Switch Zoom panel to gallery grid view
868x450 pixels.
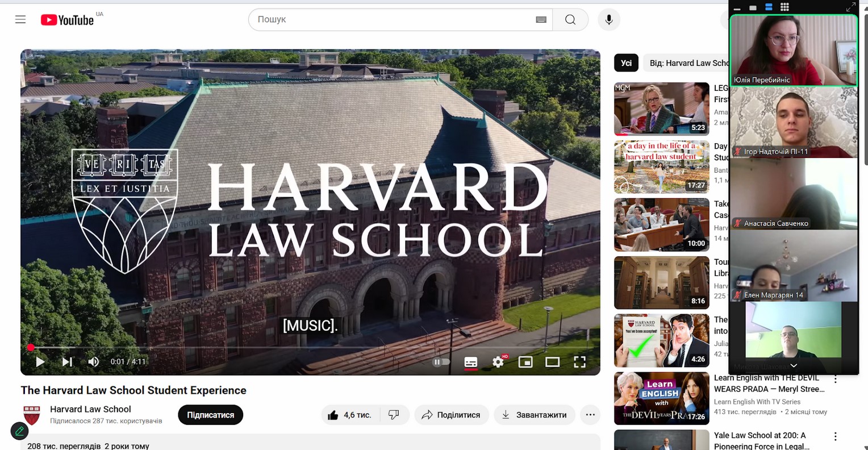point(784,7)
